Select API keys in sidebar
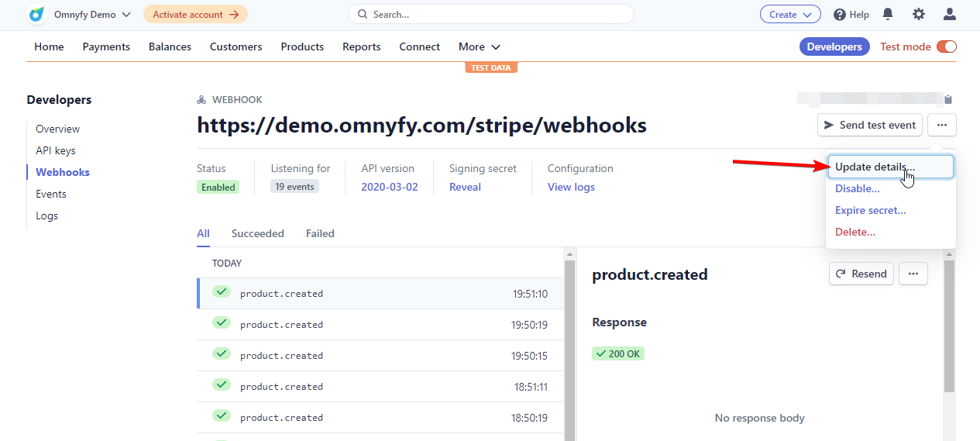The height and width of the screenshot is (441, 980). 55,150
